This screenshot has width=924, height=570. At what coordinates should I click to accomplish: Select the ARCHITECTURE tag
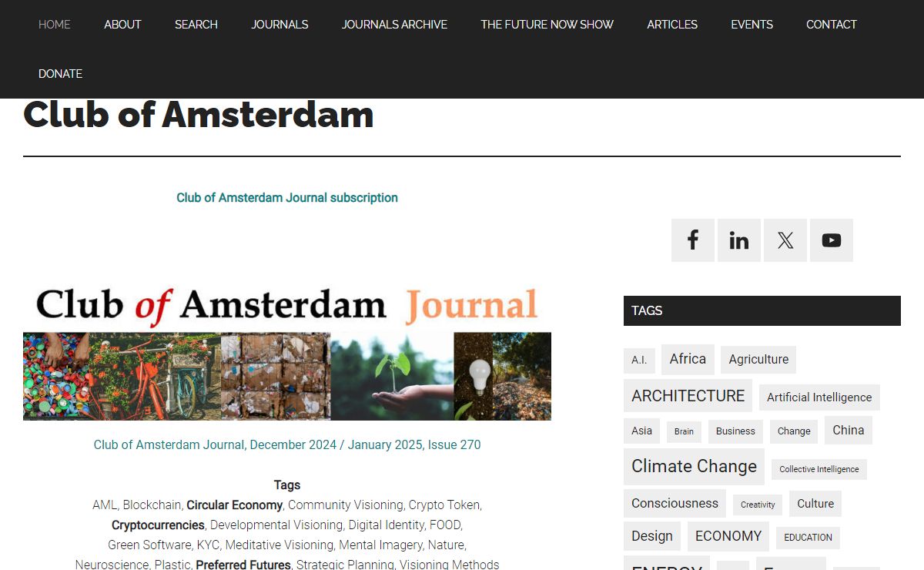688,396
